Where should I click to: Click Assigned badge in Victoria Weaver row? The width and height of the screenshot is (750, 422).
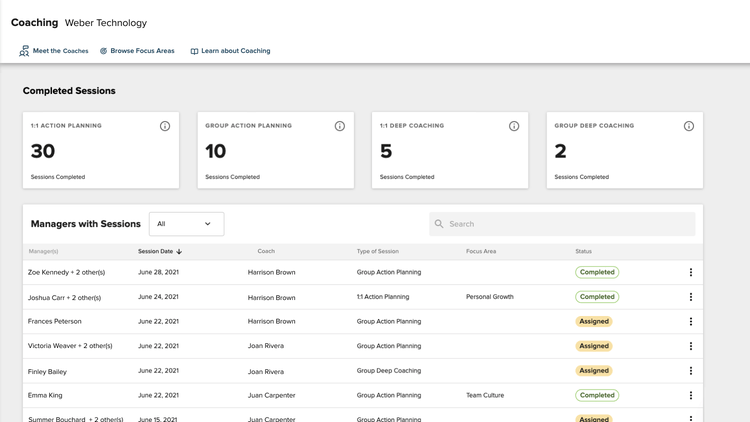point(594,346)
